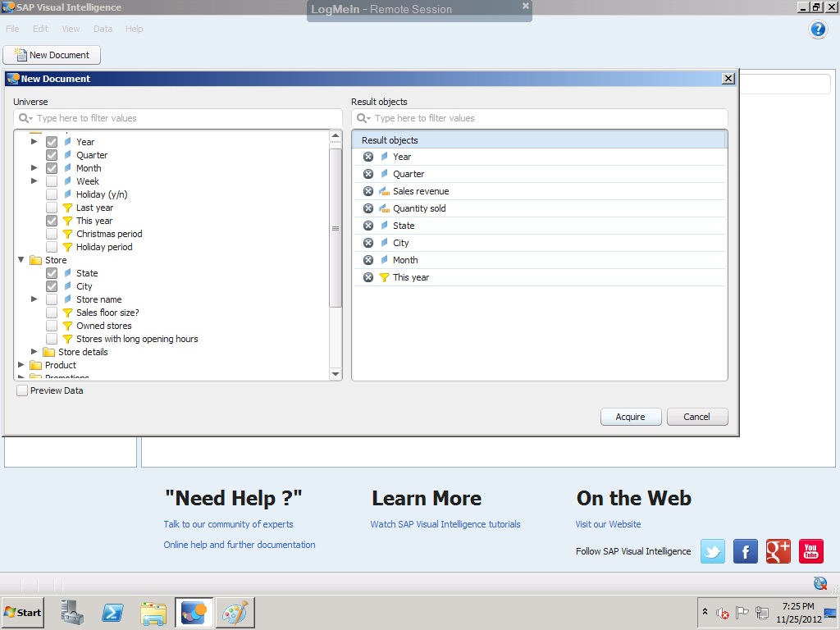
Task: Open the Facebook social icon
Action: pos(745,551)
